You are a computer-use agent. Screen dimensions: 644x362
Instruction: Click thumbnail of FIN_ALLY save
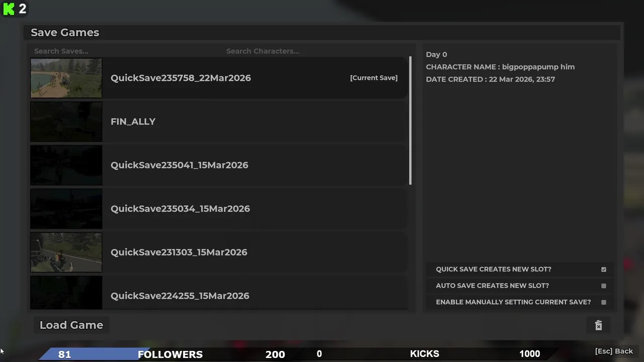point(66,122)
